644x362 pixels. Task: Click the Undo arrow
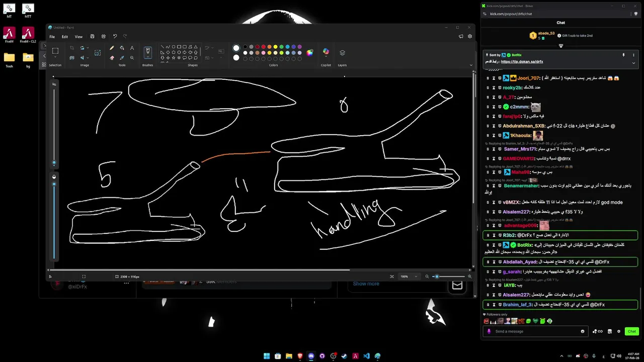coord(115,37)
